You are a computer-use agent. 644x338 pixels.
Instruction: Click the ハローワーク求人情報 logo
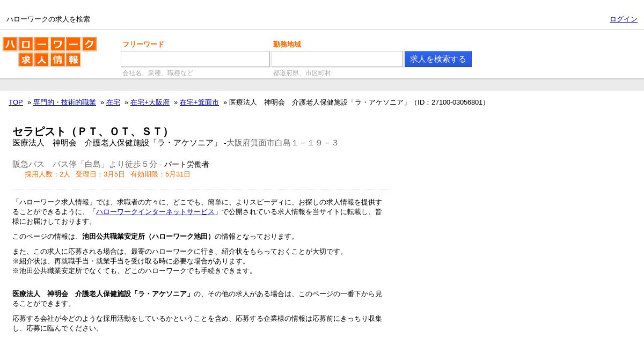pos(49,52)
